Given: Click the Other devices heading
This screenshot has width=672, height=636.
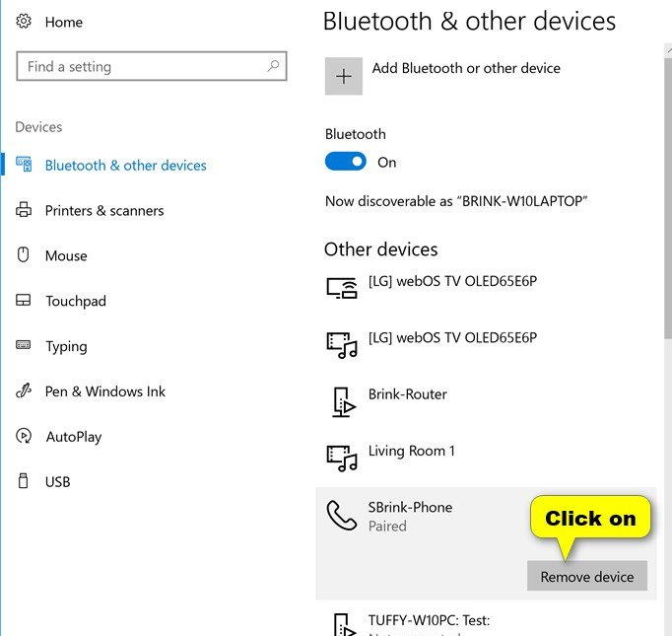Looking at the screenshot, I should [x=381, y=249].
